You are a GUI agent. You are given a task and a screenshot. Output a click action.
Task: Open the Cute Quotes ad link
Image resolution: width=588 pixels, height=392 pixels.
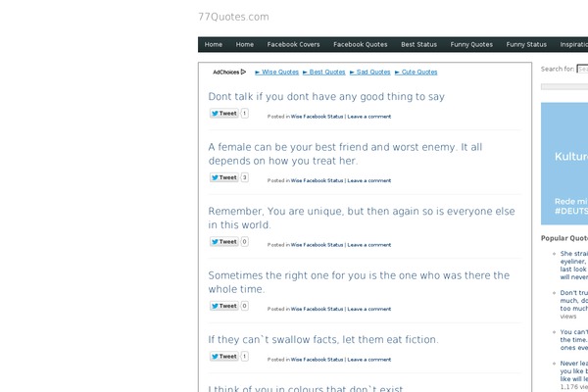pyautogui.click(x=416, y=72)
